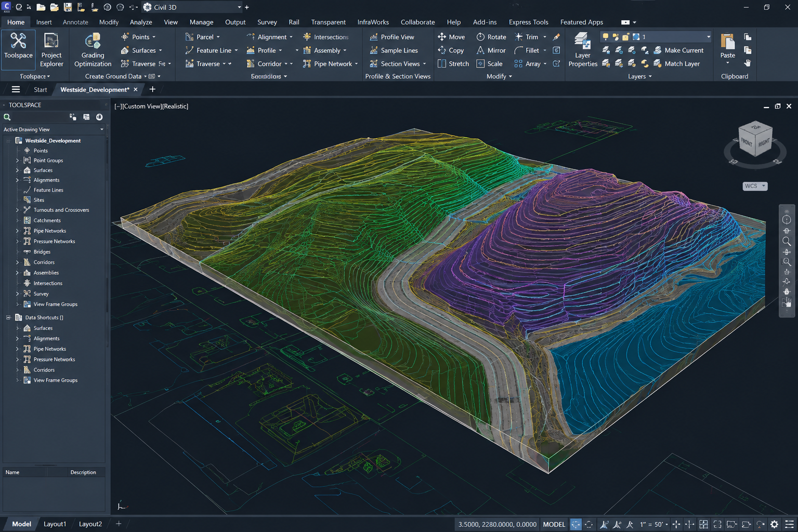
Task: Toggle annotation visibility icon in status bar
Action: (604, 524)
